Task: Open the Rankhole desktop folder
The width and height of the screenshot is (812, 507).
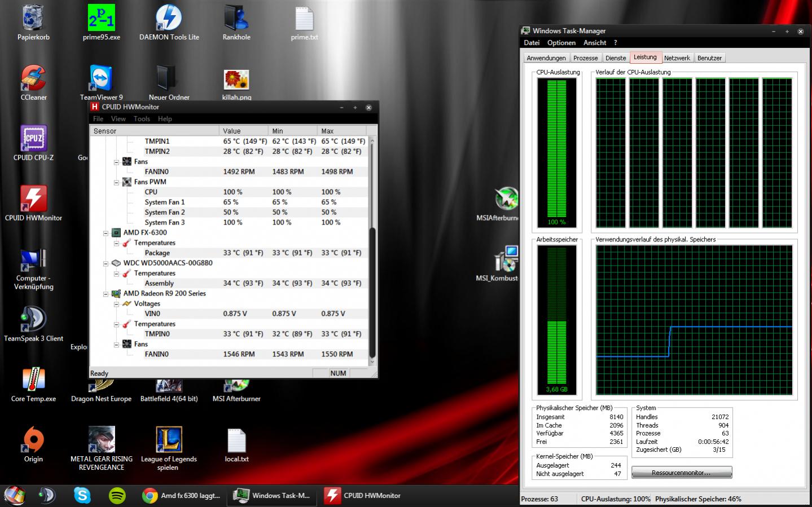Action: [236, 23]
